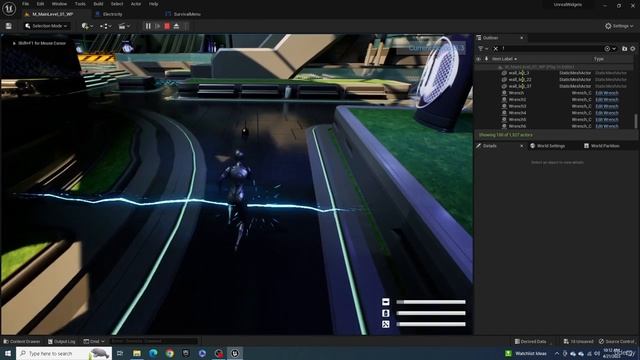Open the Tools menu
The image size is (640, 360).
click(80, 4)
